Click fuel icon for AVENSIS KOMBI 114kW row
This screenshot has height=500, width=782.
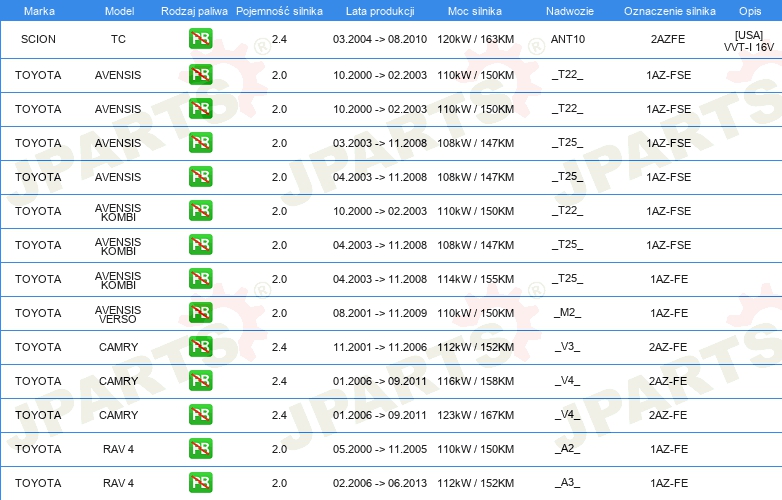coord(200,279)
